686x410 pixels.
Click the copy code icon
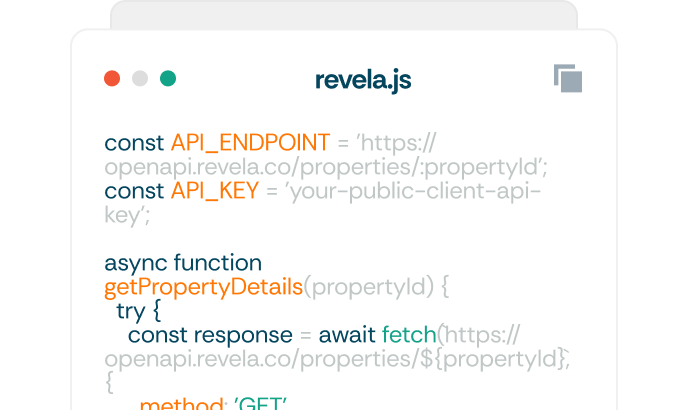click(568, 78)
